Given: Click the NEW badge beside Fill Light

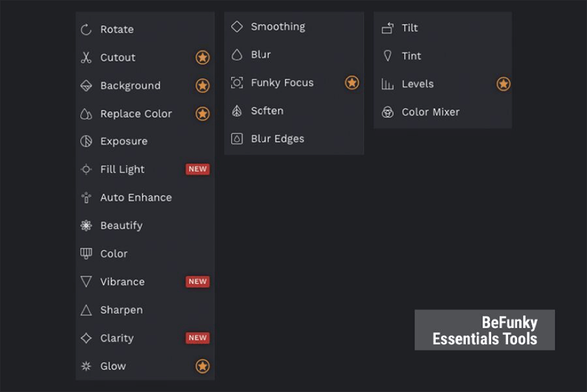Looking at the screenshot, I should coord(198,169).
